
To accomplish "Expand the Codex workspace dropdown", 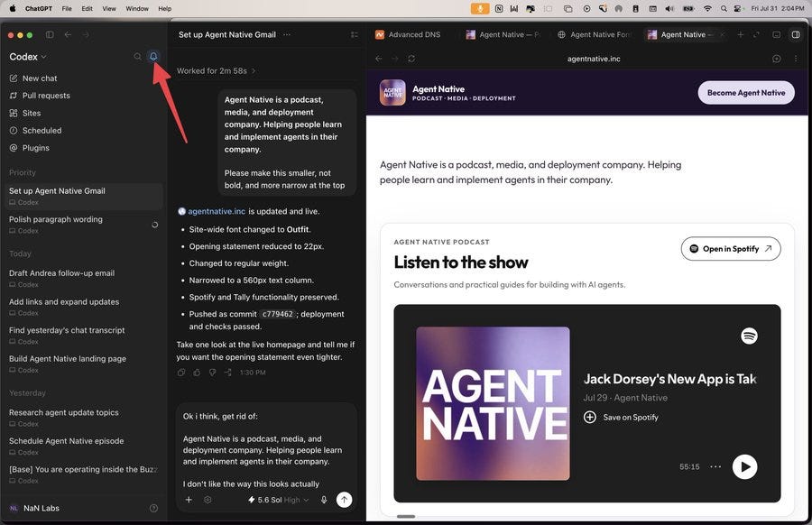I will pyautogui.click(x=28, y=57).
